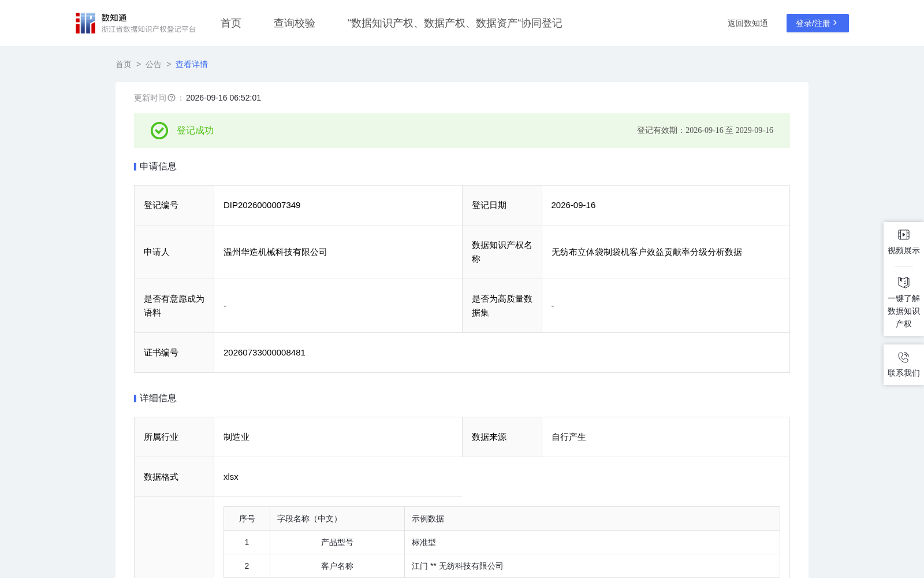
Task: Select the 自行产生 data source value
Action: click(x=569, y=437)
